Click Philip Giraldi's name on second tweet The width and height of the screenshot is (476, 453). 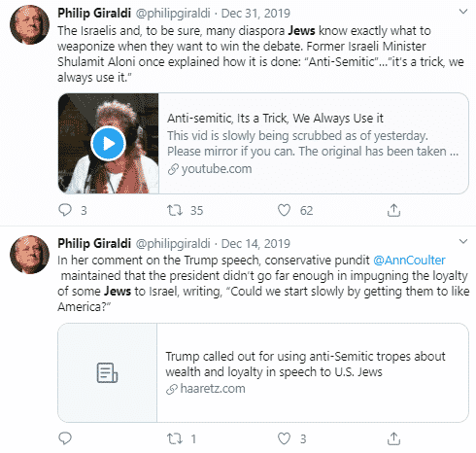tap(94, 243)
